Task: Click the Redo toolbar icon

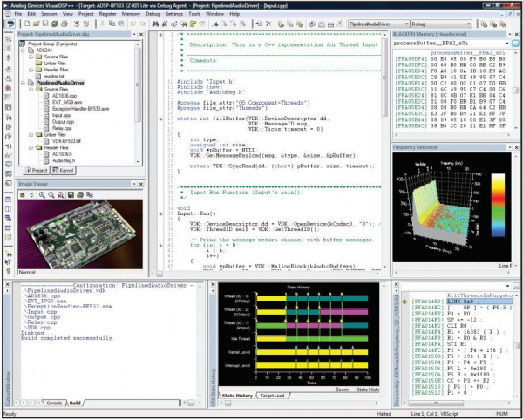Action: (143, 24)
